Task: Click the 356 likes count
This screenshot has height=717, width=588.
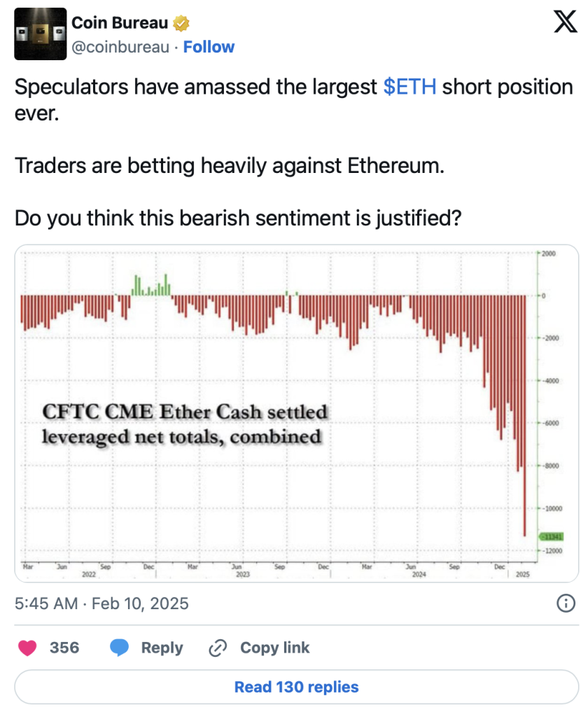Action: (64, 648)
